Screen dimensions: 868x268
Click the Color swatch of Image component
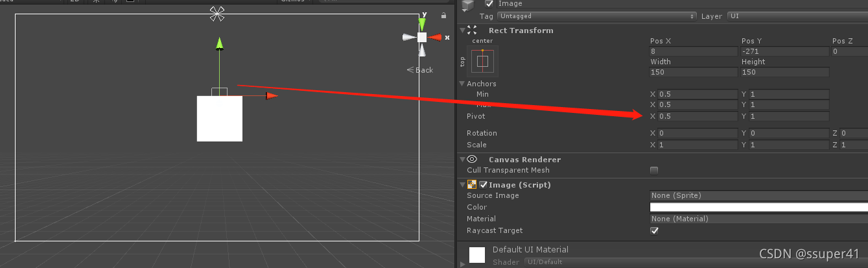tap(759, 208)
